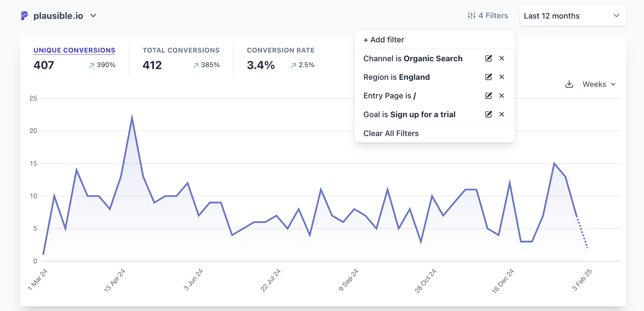Choose Clear All Filters
The image size is (644, 311).
click(391, 133)
